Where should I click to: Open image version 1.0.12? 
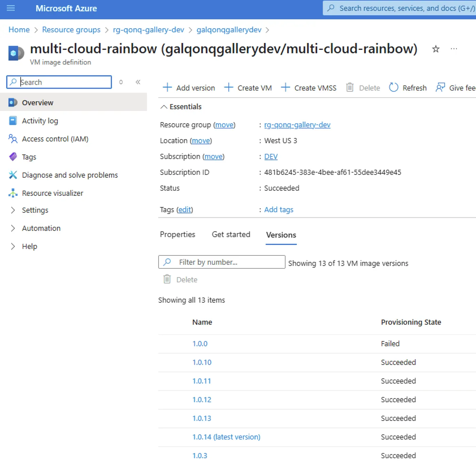pos(202,400)
